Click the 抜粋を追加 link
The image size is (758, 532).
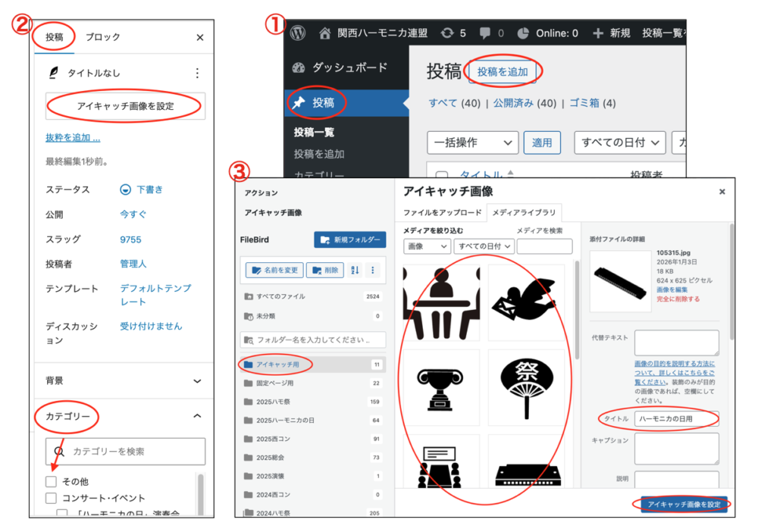pos(73,137)
